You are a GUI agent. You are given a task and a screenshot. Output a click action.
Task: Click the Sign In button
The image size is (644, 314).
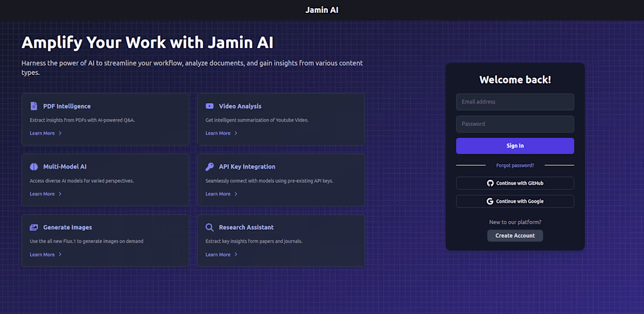(x=515, y=146)
